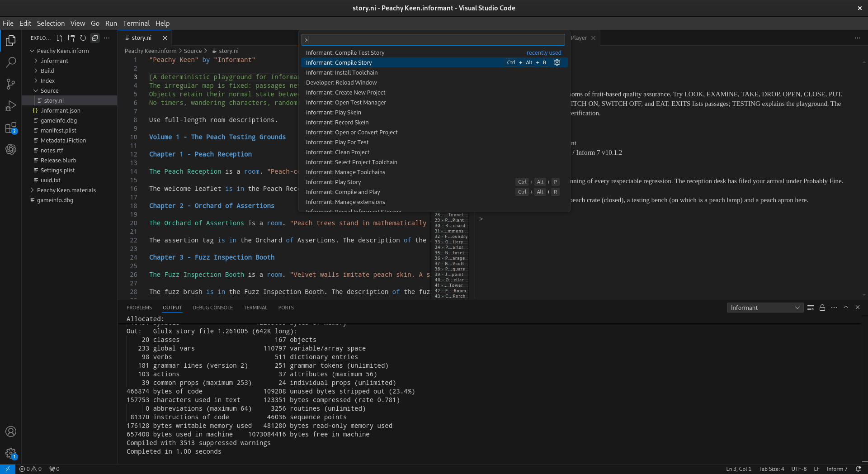Open remote window status bar button
This screenshot has height=474, width=868.
[x=8, y=469]
